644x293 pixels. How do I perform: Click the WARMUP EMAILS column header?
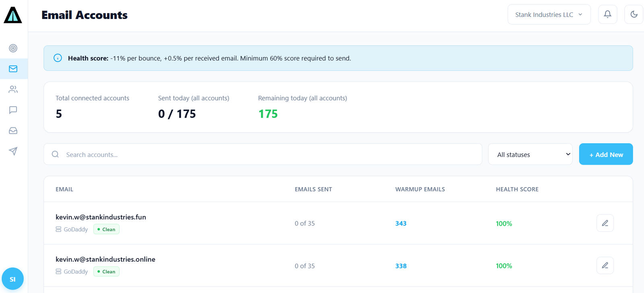(x=420, y=189)
